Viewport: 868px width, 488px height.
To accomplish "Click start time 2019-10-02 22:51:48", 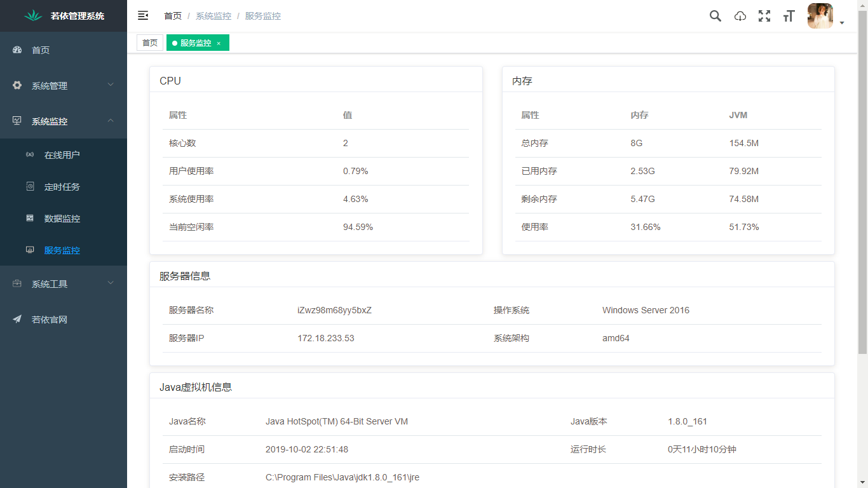I will click(307, 449).
